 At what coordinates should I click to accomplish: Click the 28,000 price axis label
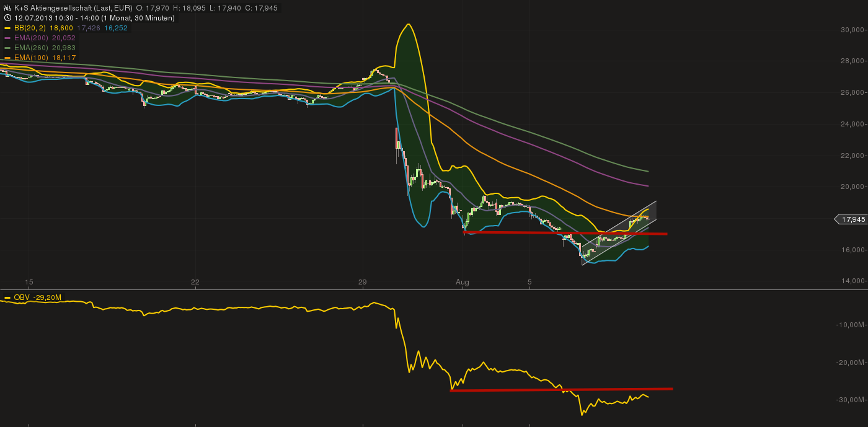point(852,61)
